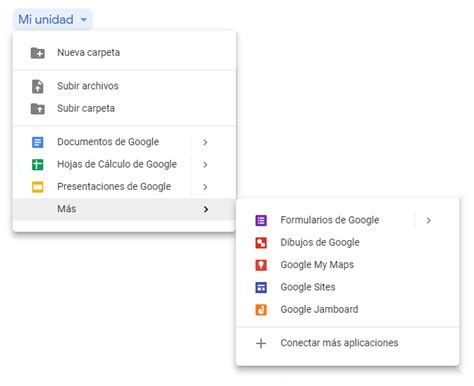Click the plus icon for connecting more apps
This screenshot has height=386, width=474.
[x=261, y=343]
